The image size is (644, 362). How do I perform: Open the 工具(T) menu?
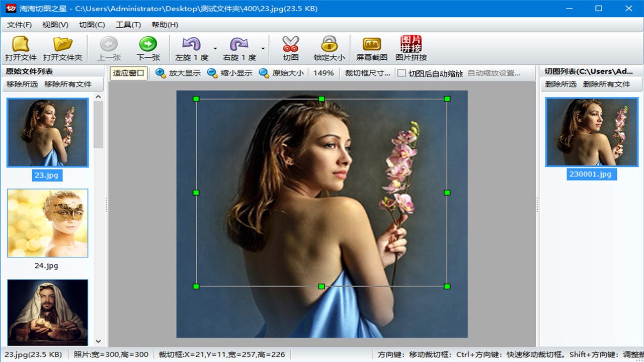[x=128, y=25]
